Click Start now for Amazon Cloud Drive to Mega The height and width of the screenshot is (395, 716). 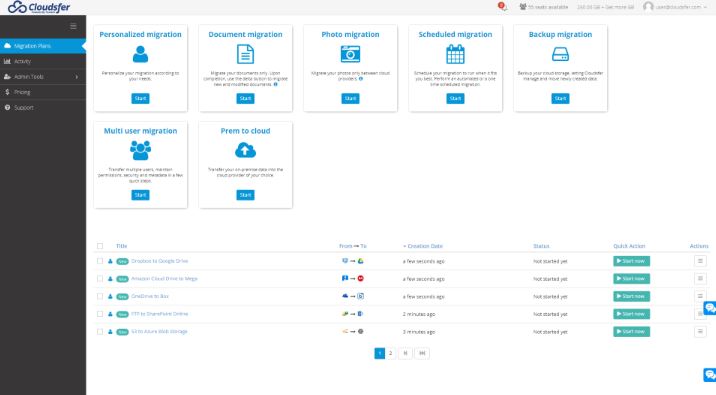pos(632,279)
